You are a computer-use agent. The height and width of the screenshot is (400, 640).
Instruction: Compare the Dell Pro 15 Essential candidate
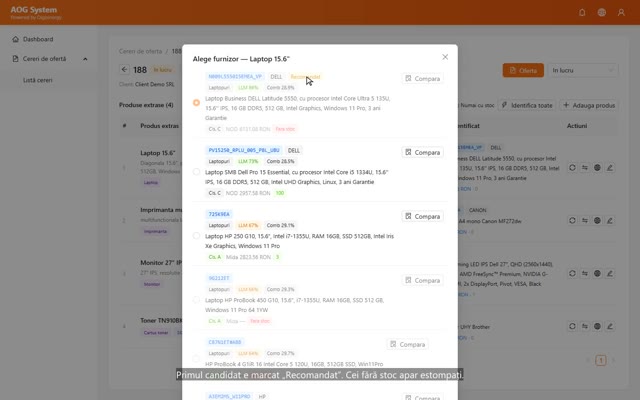tap(422, 152)
